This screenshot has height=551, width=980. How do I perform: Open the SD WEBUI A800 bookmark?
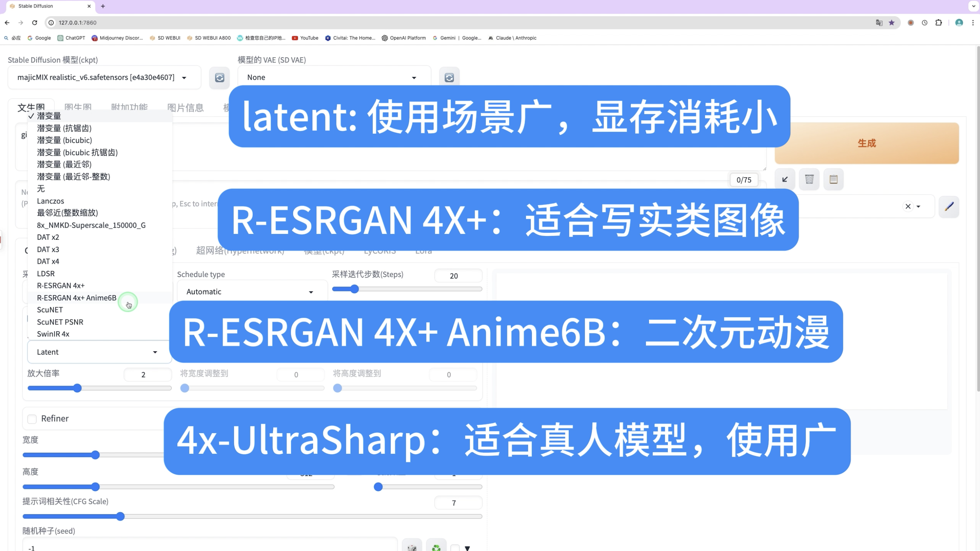(209, 38)
